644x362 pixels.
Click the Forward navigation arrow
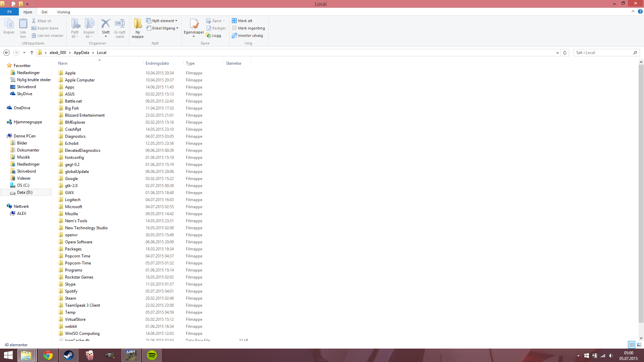[16, 53]
